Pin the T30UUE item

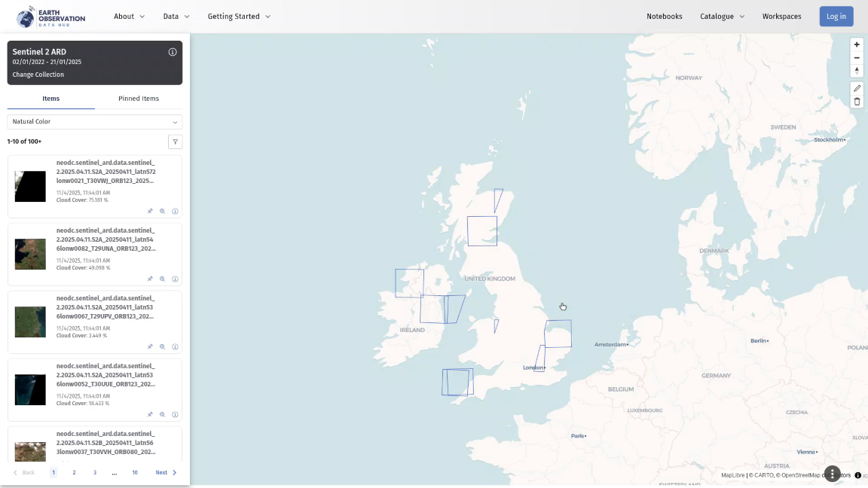coord(150,415)
